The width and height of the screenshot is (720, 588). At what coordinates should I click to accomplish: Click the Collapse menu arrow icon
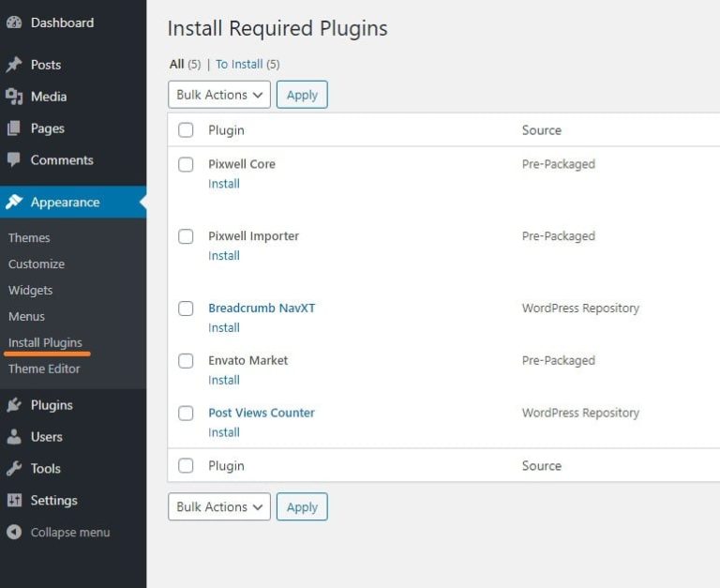[14, 532]
